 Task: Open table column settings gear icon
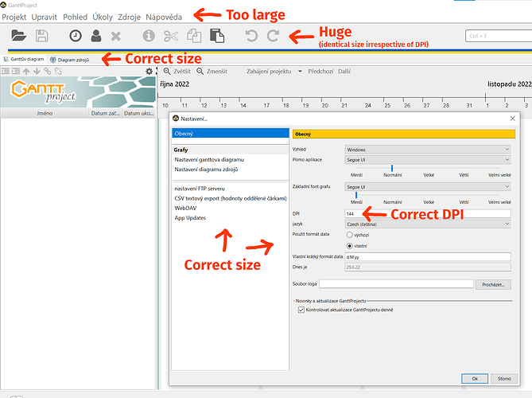click(149, 72)
